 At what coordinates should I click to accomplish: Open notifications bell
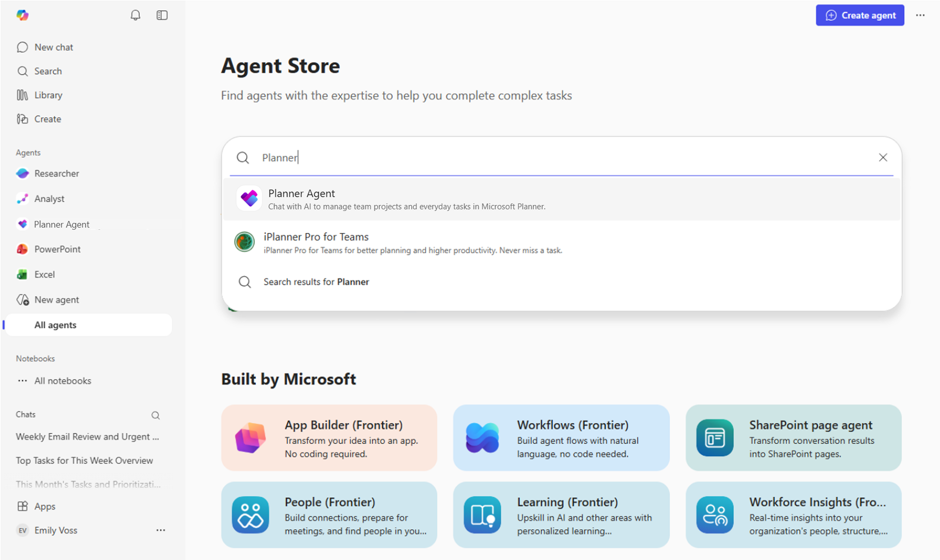(x=135, y=15)
